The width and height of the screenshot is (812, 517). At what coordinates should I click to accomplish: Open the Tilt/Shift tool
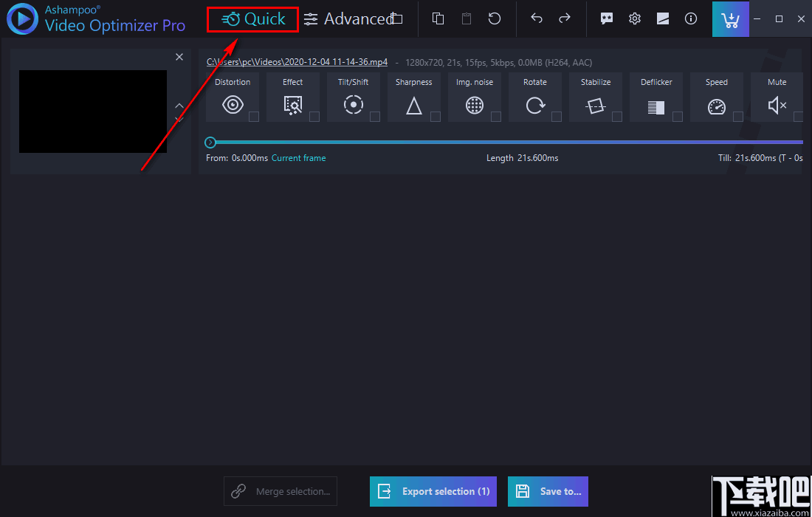click(354, 105)
